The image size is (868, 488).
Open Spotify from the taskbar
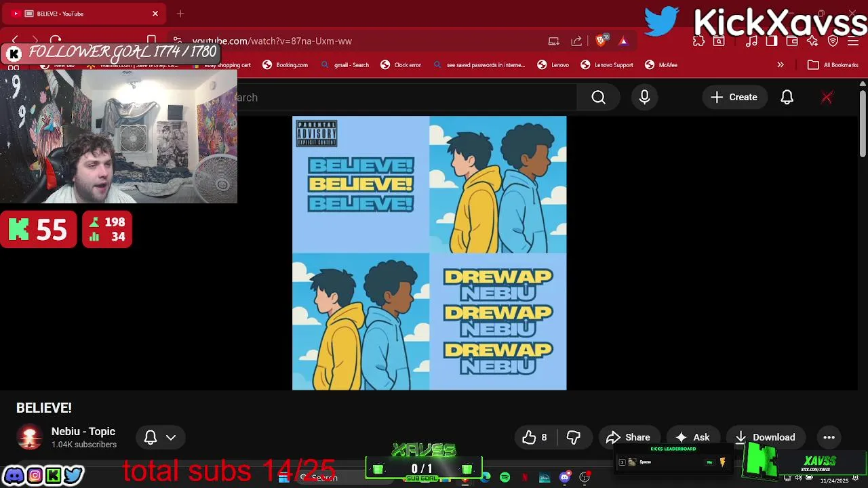pos(505,478)
